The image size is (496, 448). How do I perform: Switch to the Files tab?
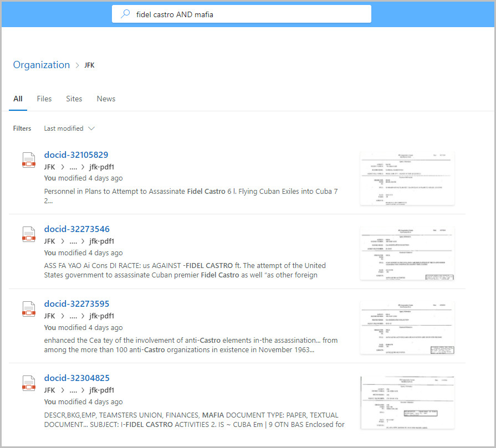(x=44, y=99)
